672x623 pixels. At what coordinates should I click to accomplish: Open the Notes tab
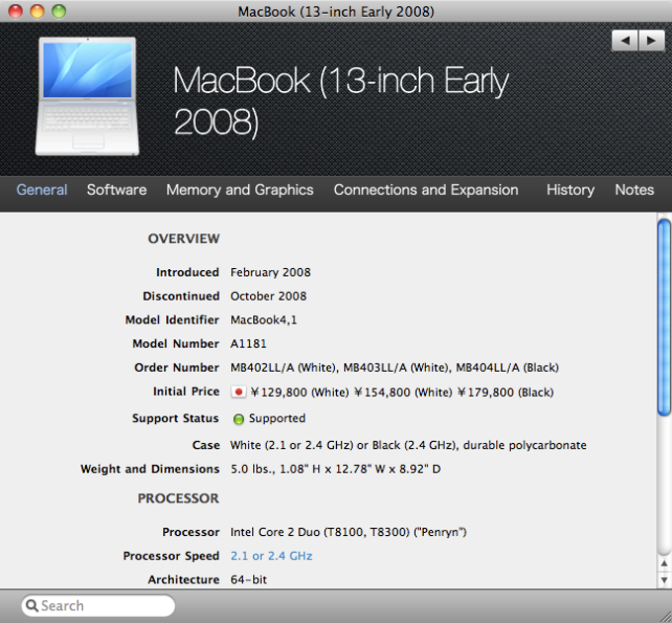point(634,190)
